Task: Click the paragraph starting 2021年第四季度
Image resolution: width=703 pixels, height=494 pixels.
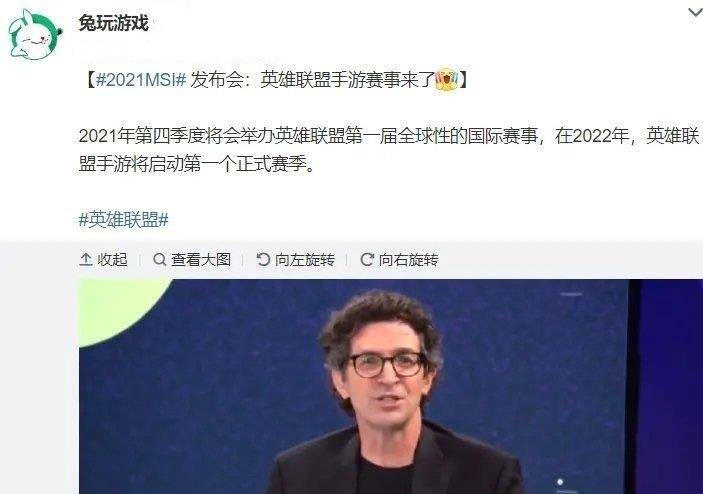Action: tap(389, 150)
